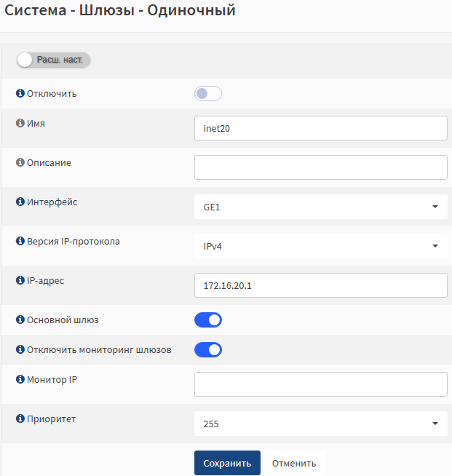
Task: Click the empty Монитор IP field
Action: [x=320, y=384]
